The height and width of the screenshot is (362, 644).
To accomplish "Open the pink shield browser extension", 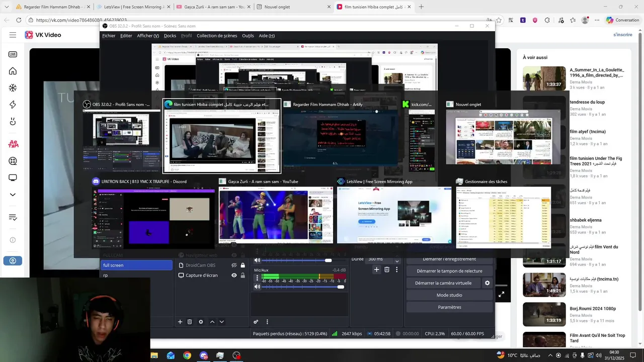I will click(535, 20).
